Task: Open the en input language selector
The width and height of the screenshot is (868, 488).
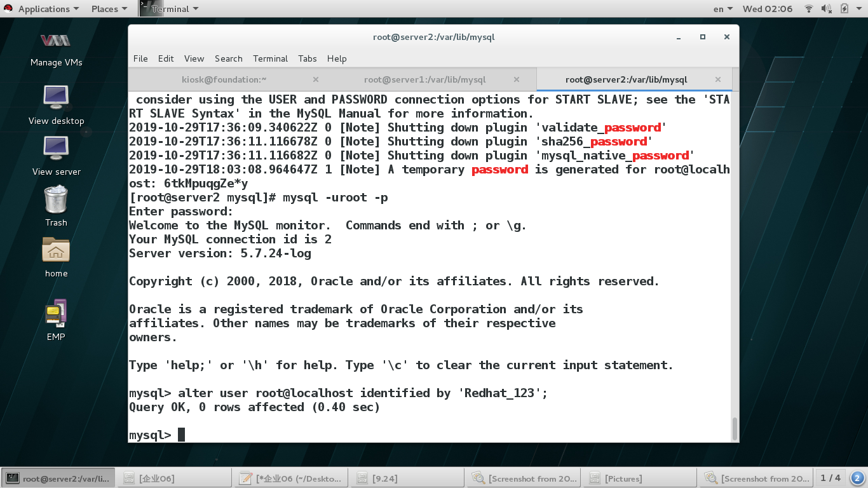Action: click(723, 9)
